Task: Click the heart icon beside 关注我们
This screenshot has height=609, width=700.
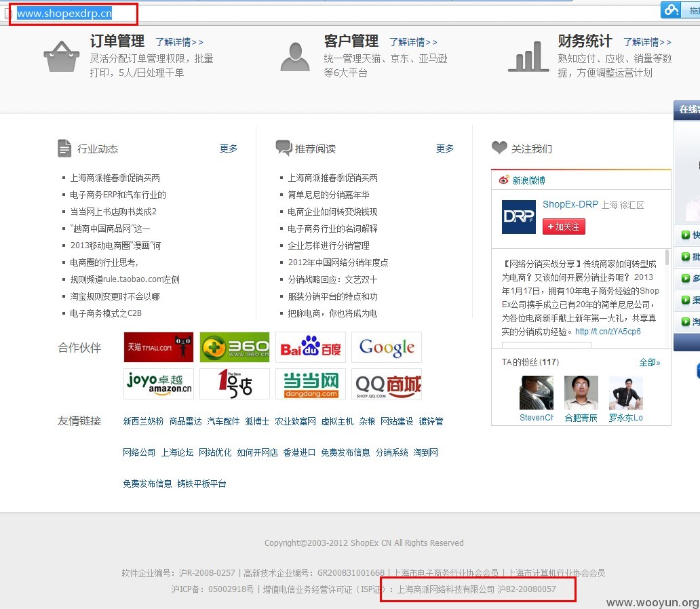Action: pos(499,147)
